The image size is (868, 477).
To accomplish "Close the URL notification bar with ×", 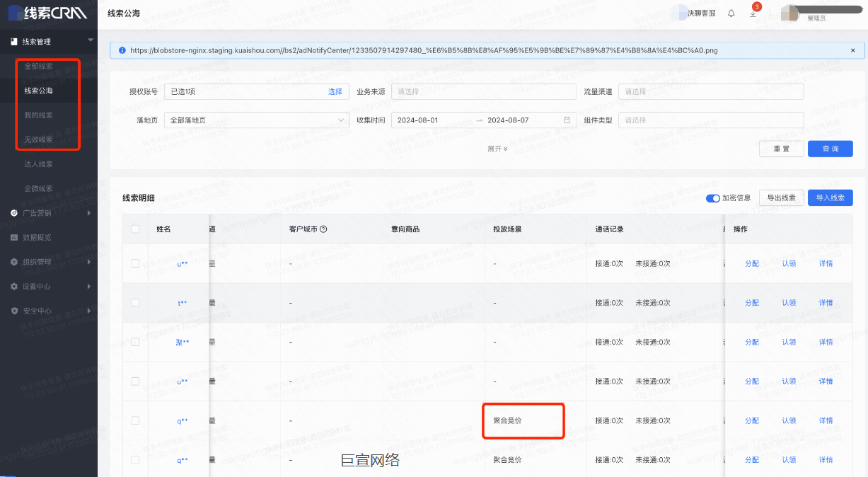I will pyautogui.click(x=852, y=50).
